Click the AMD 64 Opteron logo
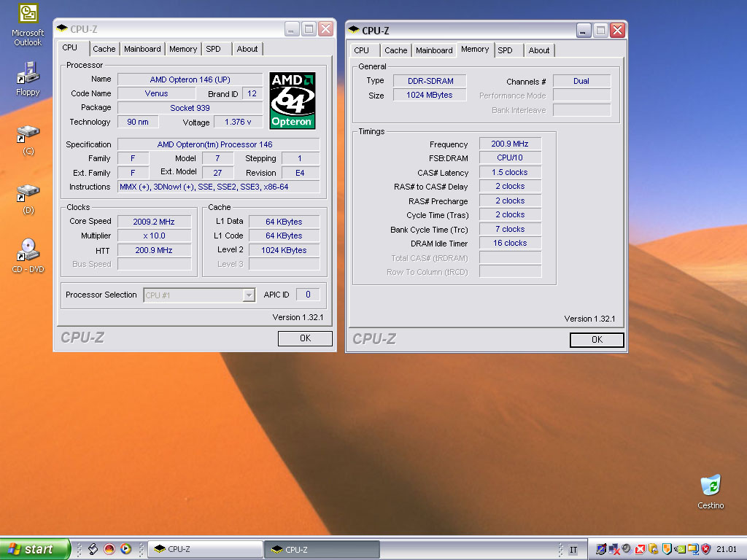The height and width of the screenshot is (560, 747). (292, 101)
